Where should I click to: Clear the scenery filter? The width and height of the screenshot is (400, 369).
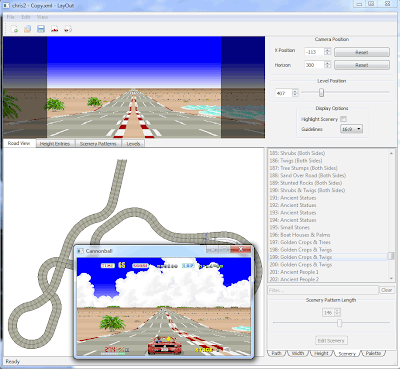[x=387, y=290]
